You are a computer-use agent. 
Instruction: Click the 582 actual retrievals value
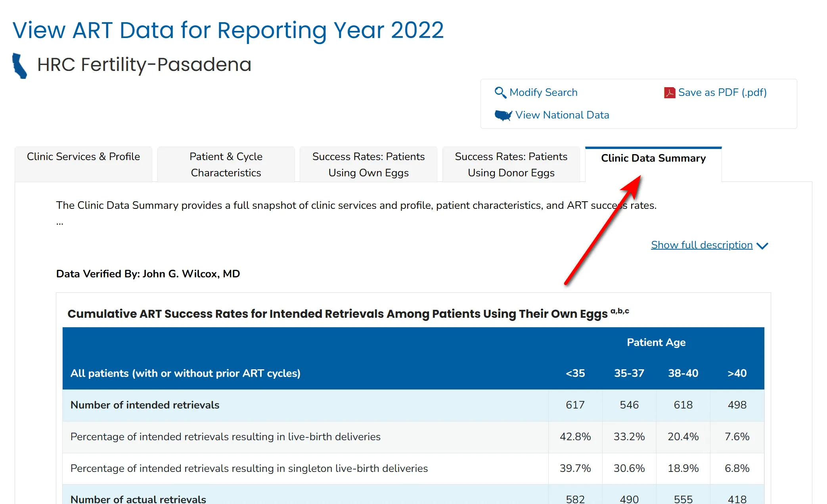[575, 499]
